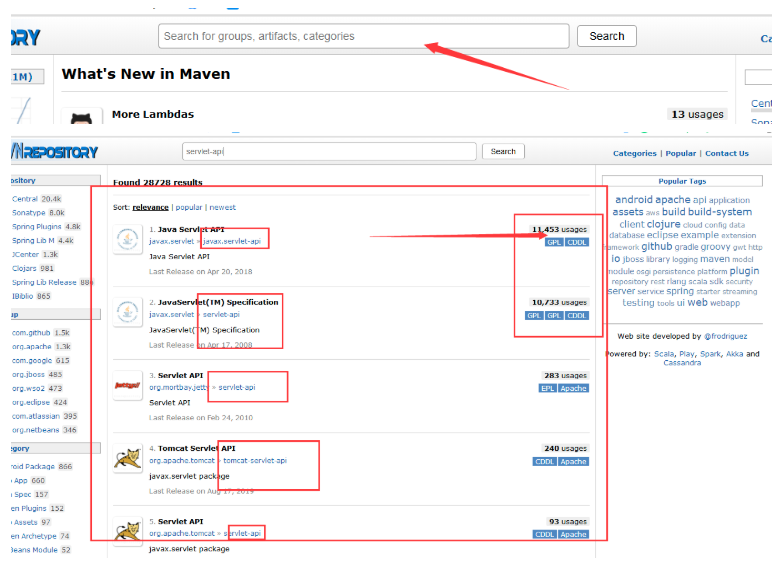Open JavaServlet(TM) Specification result title
Viewport: 772px width, 566px height.
(x=218, y=302)
